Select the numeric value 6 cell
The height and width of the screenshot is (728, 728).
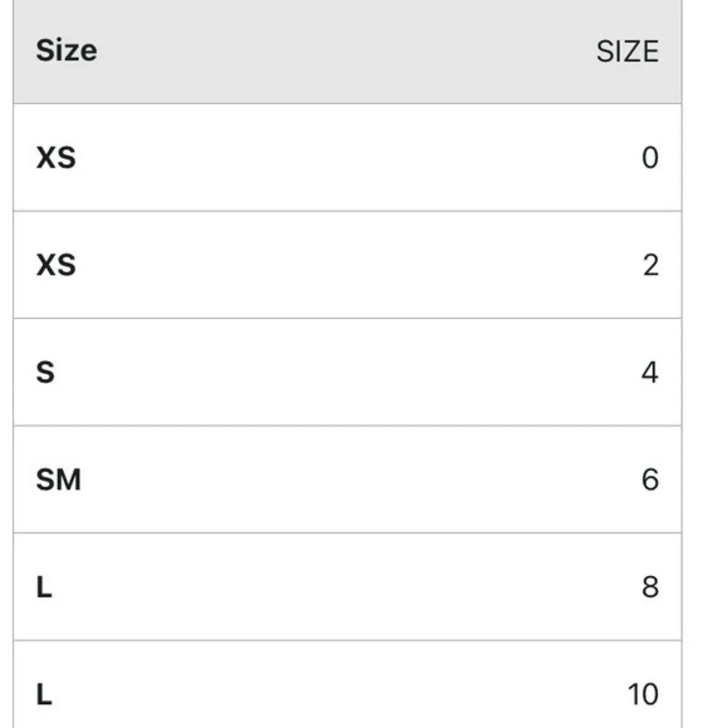click(x=650, y=480)
